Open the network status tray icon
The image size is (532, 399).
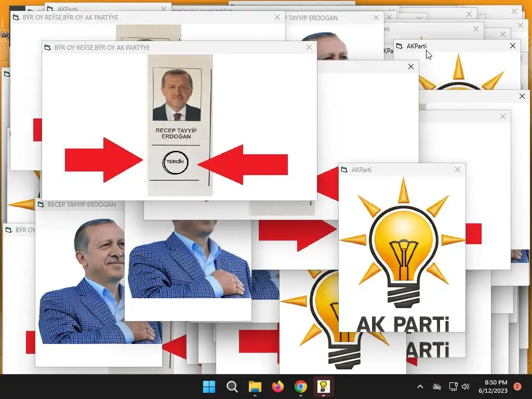tap(453, 387)
